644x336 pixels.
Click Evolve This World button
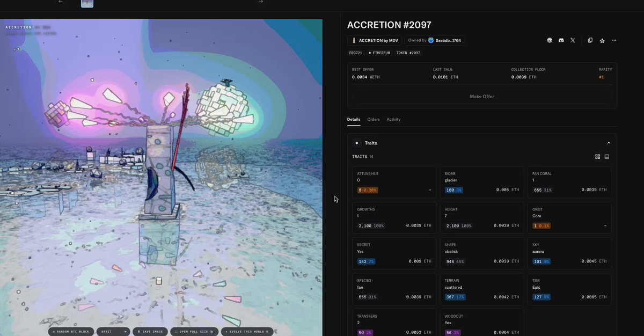[247, 332]
